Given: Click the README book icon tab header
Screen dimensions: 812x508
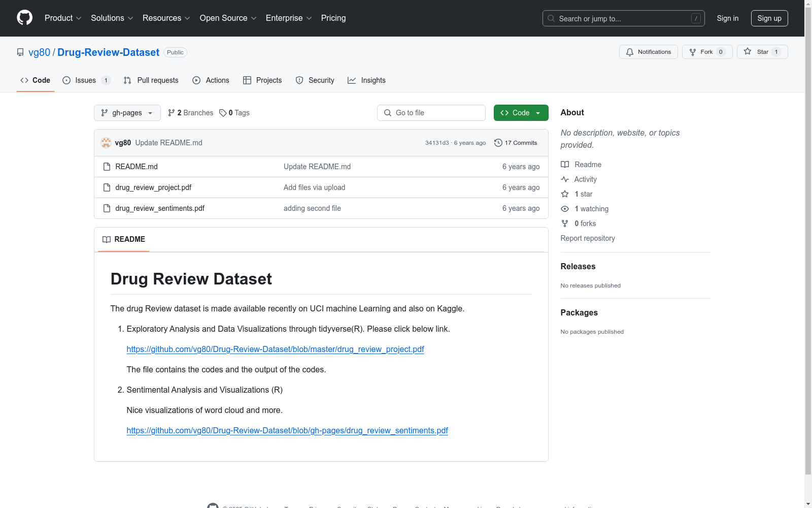Looking at the screenshot, I should point(124,239).
